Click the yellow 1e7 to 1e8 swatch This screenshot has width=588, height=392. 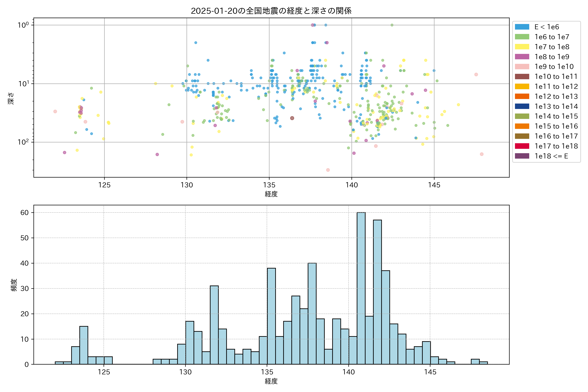tap(522, 47)
